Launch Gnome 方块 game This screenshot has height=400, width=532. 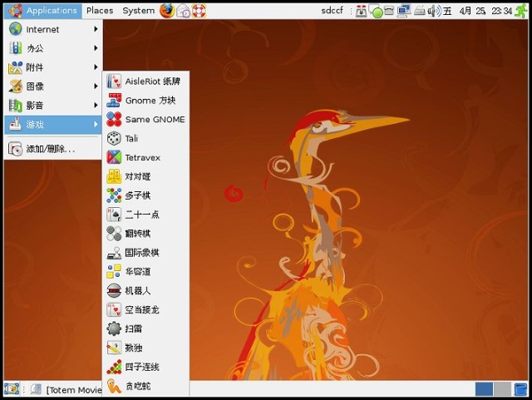[x=146, y=101]
